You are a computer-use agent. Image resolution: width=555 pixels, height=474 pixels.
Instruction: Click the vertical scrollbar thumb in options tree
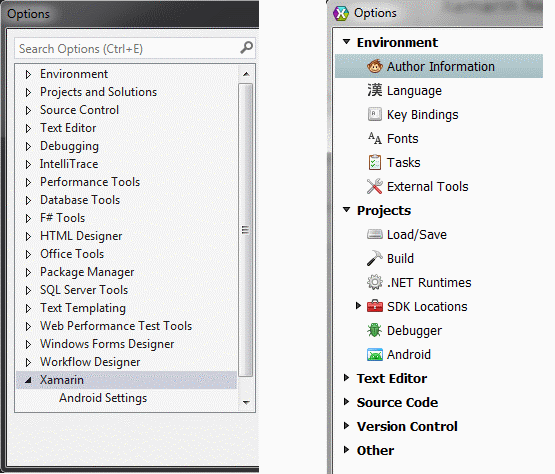pos(246,230)
